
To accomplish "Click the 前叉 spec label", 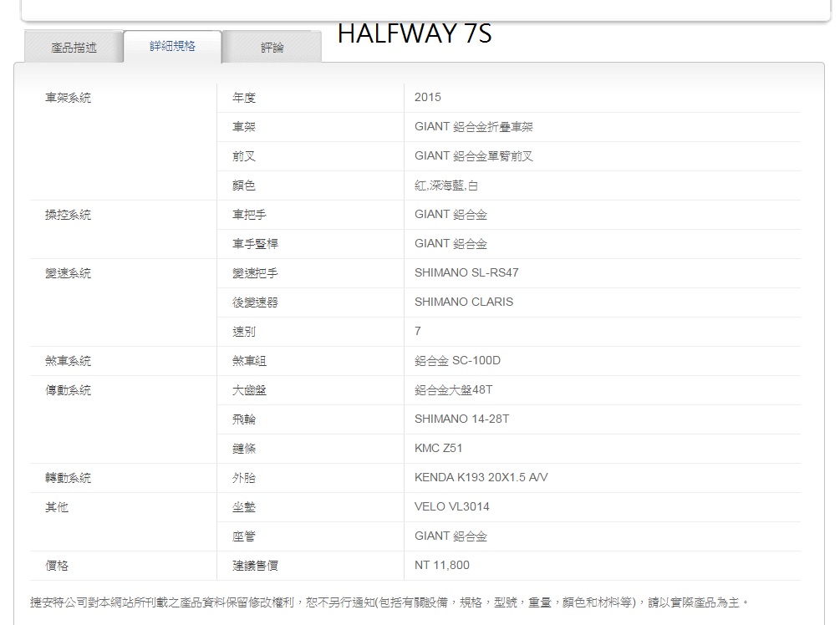I will 244,156.
